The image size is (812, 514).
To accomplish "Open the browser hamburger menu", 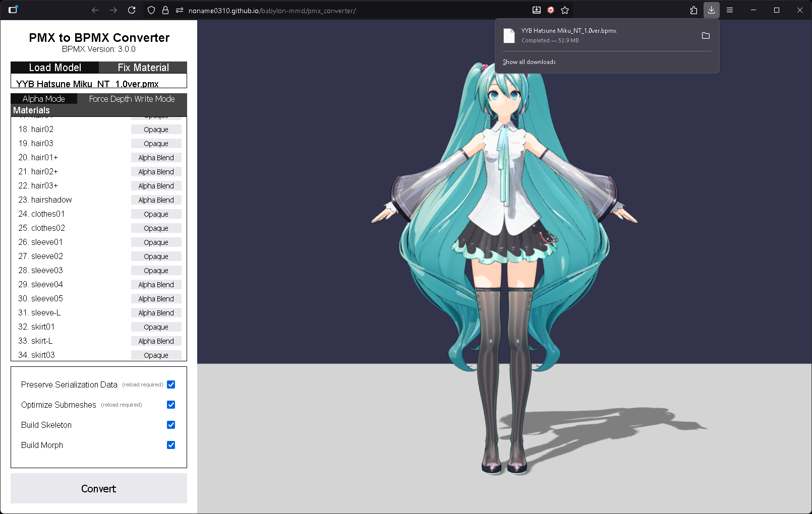I will [x=730, y=10].
